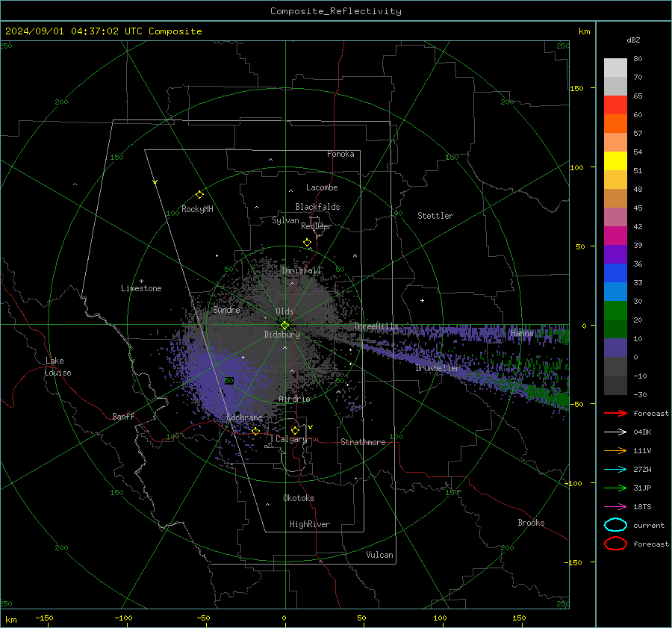Viewport: 672px width, 628px height.
Task: Click the green 31JP arrow icon
Action: pos(615,488)
